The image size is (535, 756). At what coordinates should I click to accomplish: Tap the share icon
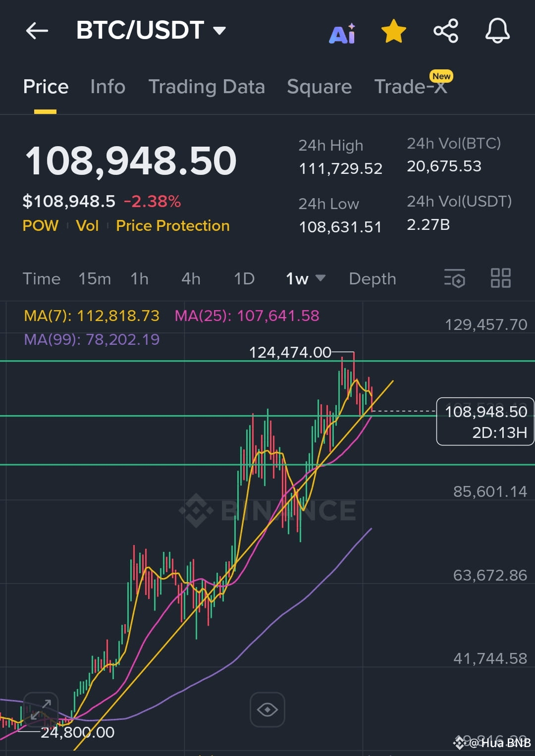click(x=446, y=31)
